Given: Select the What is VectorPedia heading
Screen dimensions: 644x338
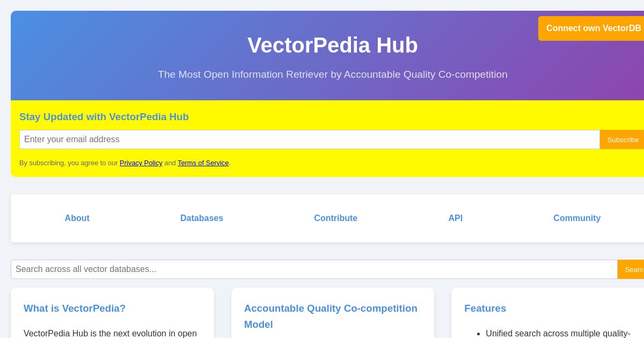Looking at the screenshot, I should (74, 308).
